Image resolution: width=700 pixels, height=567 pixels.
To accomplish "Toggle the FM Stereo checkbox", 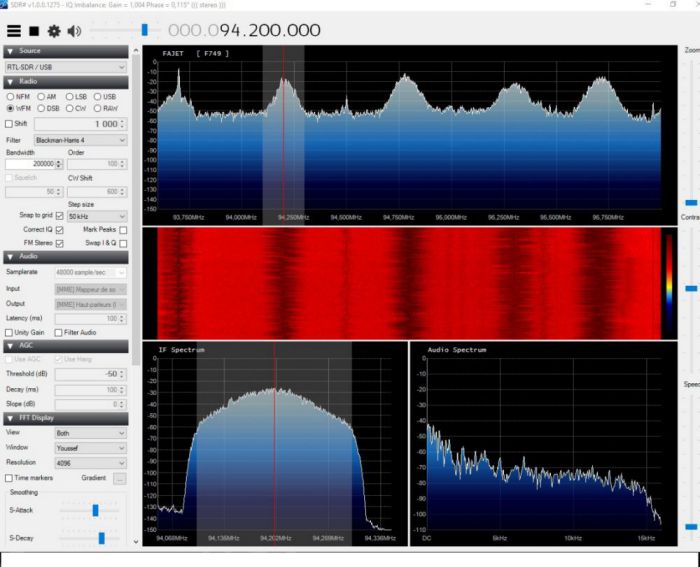I will pos(59,243).
